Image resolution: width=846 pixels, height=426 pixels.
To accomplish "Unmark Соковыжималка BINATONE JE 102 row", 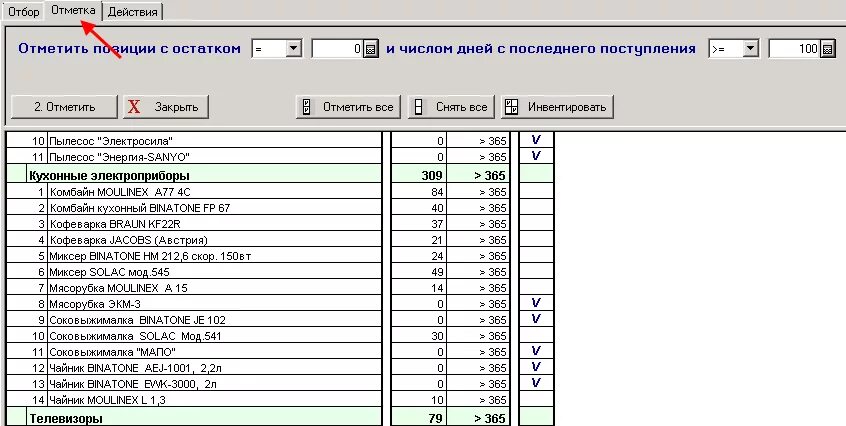I will 536,319.
